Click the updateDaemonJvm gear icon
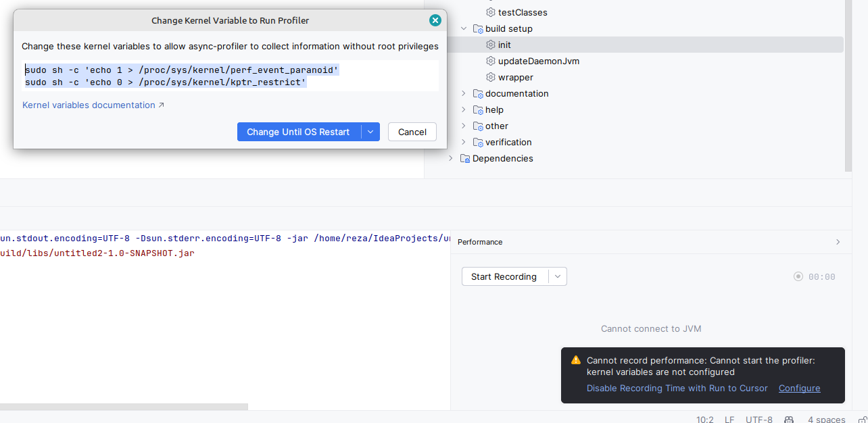This screenshot has width=868, height=423. 491,61
